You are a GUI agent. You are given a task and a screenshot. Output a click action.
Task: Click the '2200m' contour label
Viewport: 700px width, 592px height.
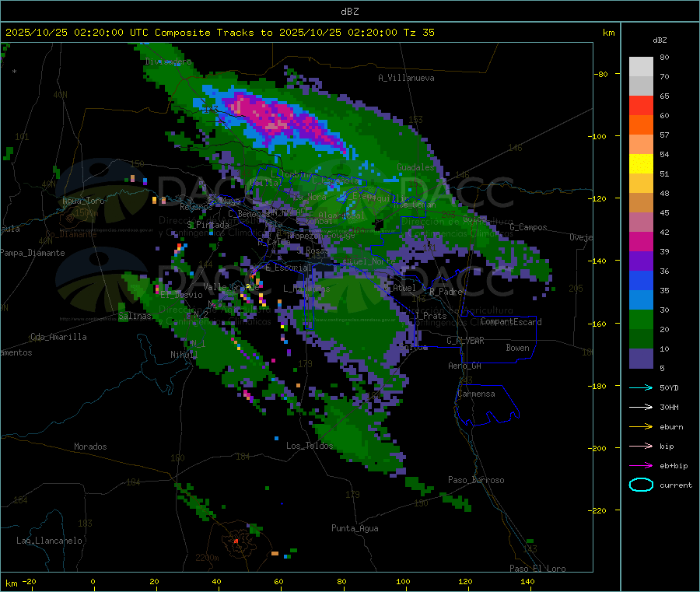[207, 558]
